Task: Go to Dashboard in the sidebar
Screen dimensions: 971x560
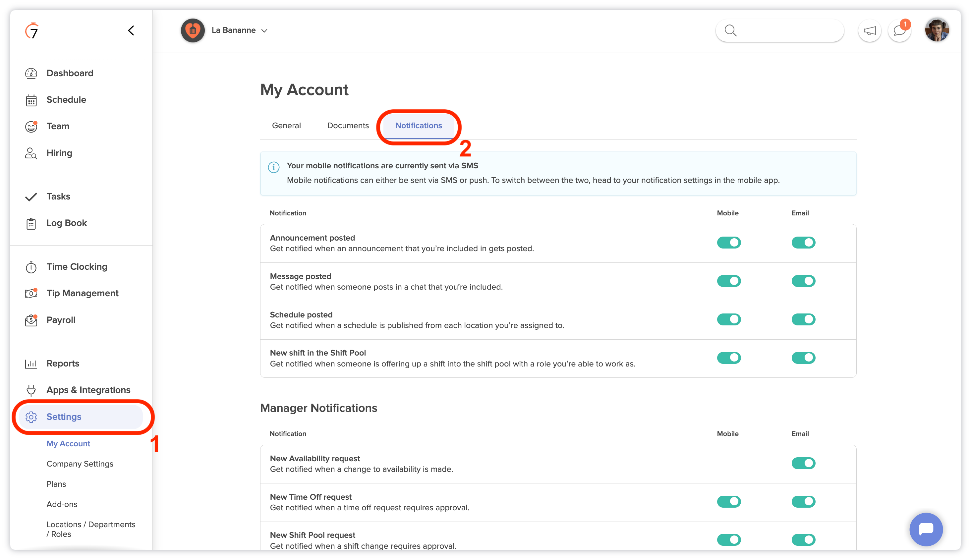Action: [x=70, y=73]
